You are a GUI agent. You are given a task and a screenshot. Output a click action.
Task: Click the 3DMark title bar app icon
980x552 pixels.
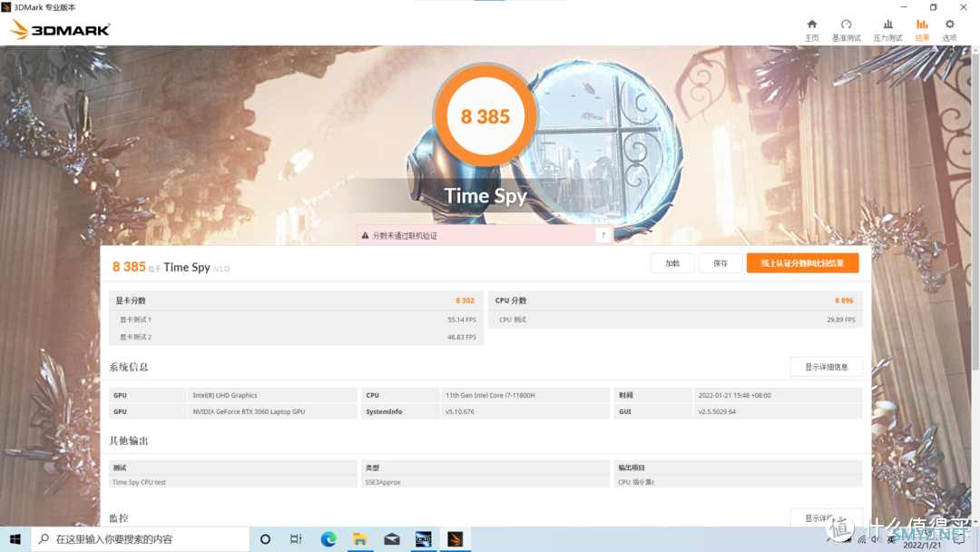(x=6, y=7)
